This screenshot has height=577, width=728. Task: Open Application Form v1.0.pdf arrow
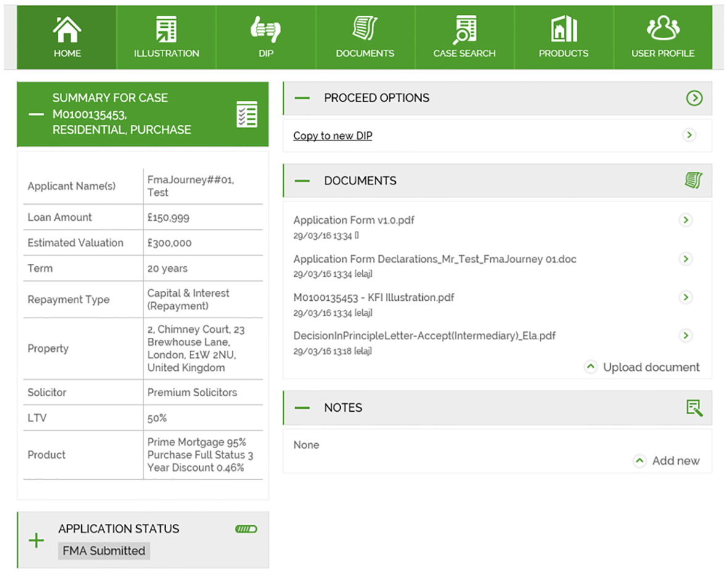pyautogui.click(x=685, y=220)
